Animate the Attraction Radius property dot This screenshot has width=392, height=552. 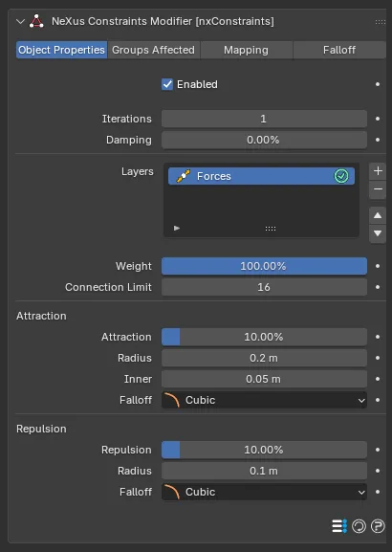click(x=378, y=358)
